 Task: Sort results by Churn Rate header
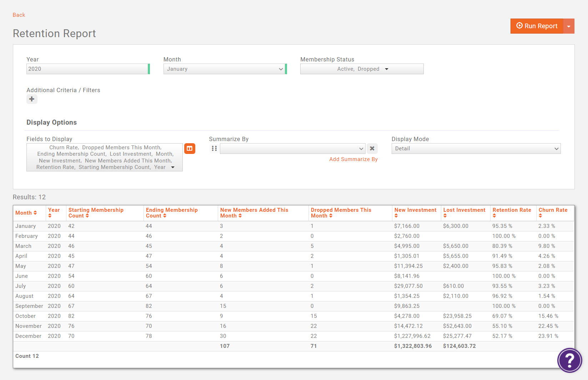(540, 216)
